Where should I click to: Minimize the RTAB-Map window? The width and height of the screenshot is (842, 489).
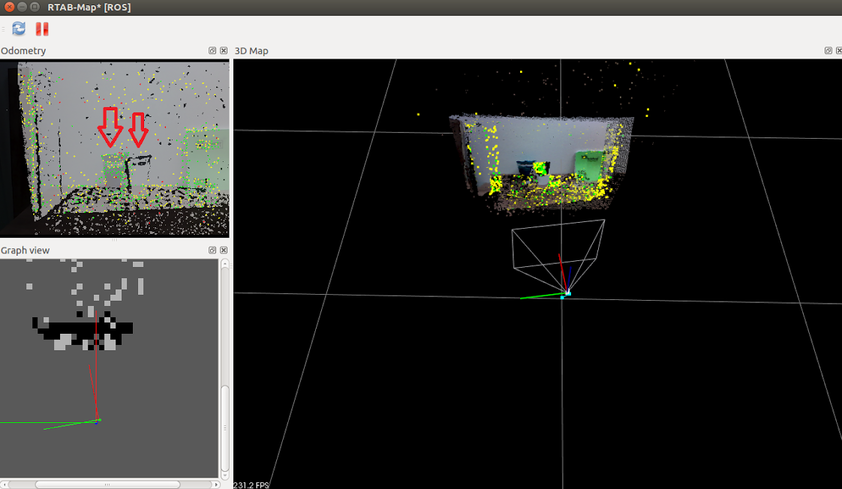point(23,7)
